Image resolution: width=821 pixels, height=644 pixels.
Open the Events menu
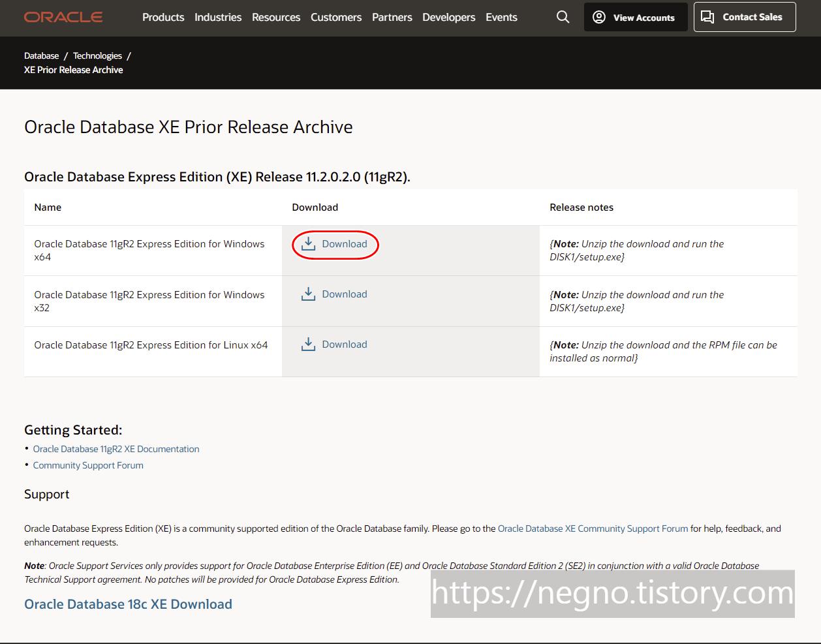[x=501, y=17]
